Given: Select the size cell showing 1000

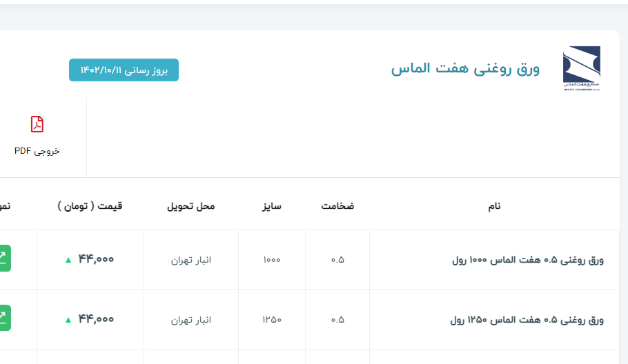Looking at the screenshot, I should pyautogui.click(x=271, y=260).
